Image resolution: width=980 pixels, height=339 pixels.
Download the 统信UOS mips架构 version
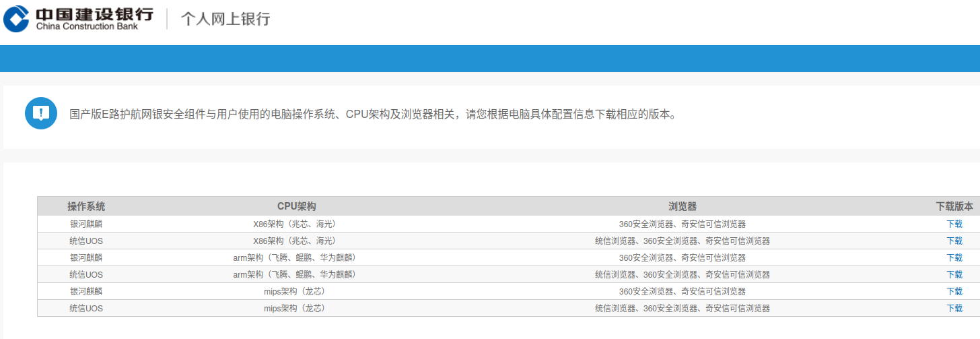tap(954, 309)
